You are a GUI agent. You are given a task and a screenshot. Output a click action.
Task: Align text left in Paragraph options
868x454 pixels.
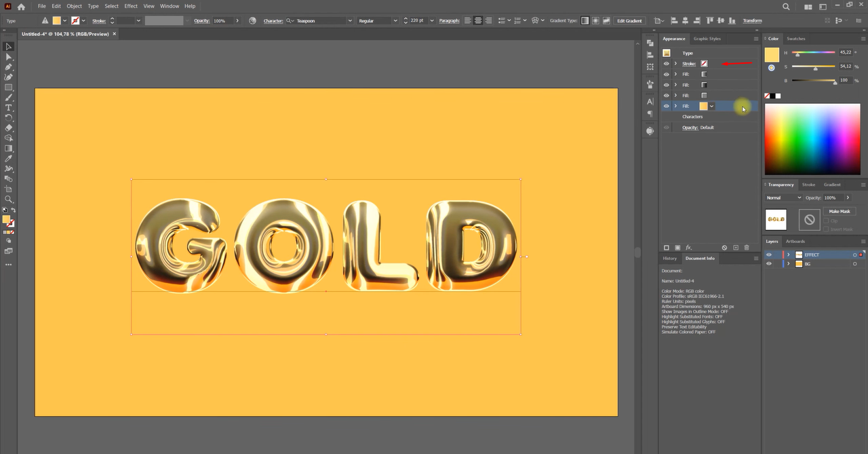(x=468, y=20)
